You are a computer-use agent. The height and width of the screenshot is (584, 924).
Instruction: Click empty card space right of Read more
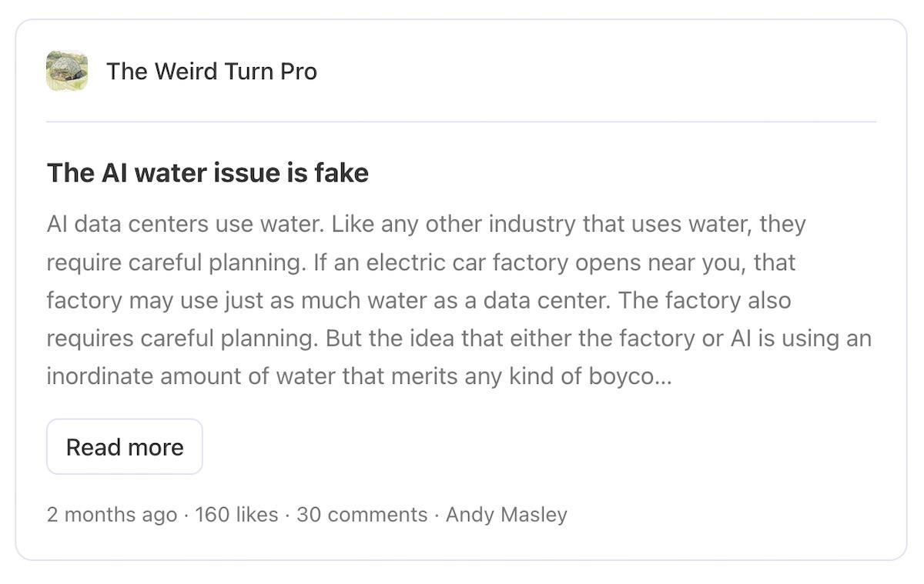tap(539, 447)
